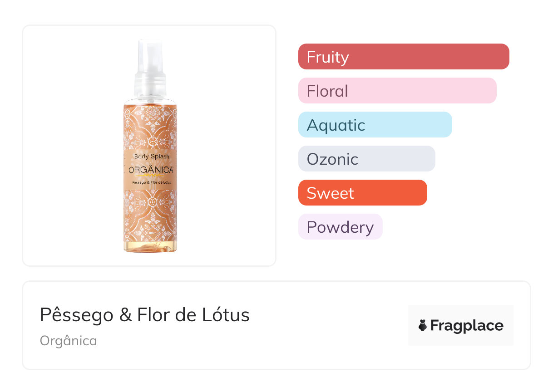Choose the Ozonic accord bar
This screenshot has height=392, width=553.
[x=366, y=159]
